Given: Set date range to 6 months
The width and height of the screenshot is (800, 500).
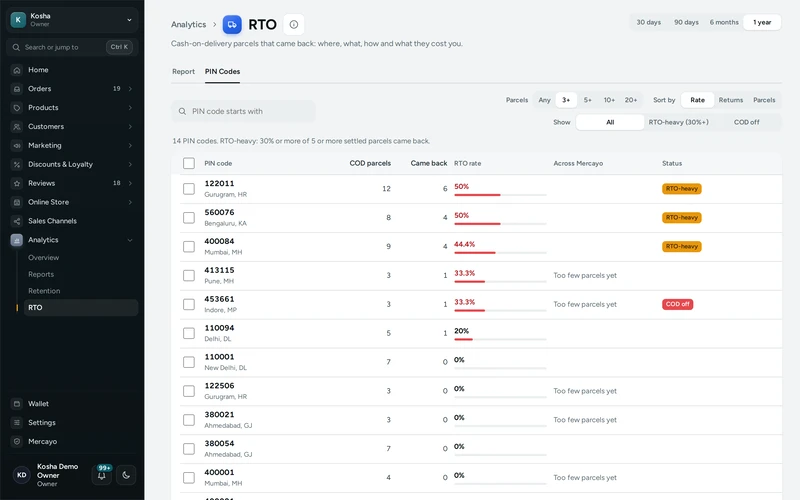Looking at the screenshot, I should (724, 22).
